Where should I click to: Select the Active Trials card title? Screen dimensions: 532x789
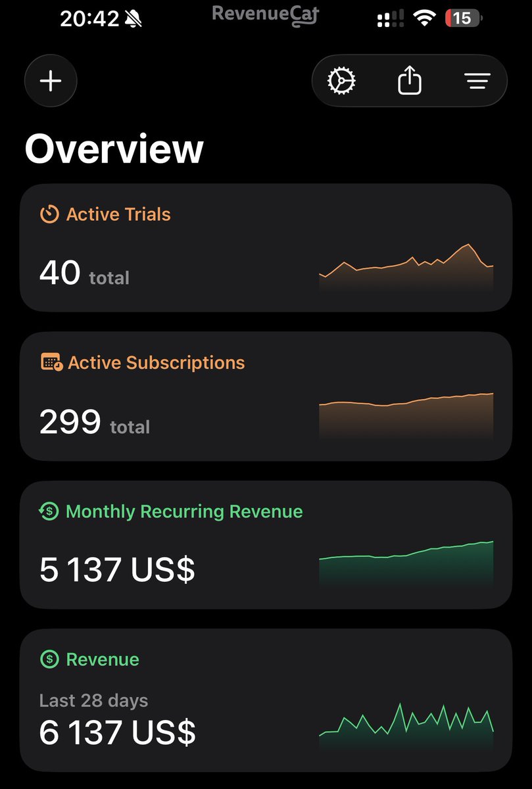click(118, 214)
